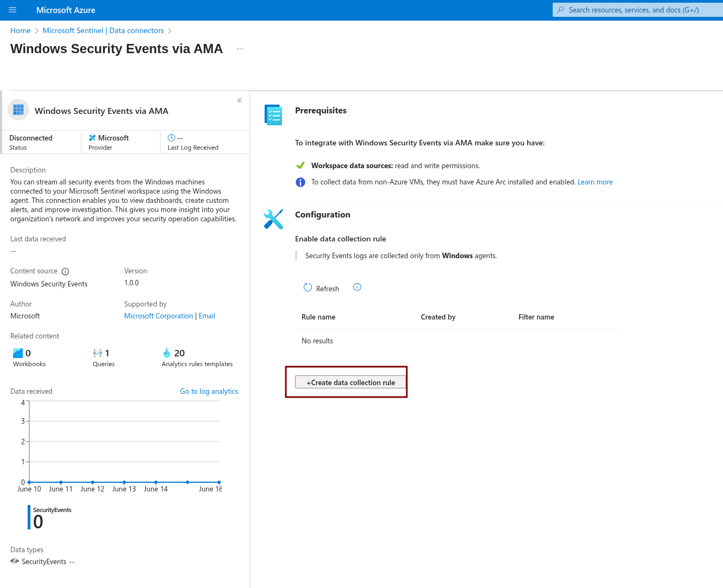Click the Prerequisites checklist icon

tap(273, 115)
